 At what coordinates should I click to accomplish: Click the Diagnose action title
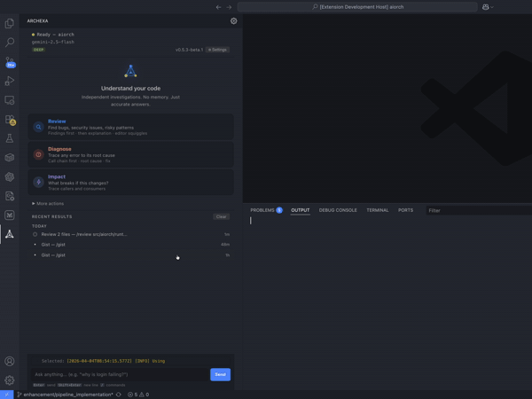pos(59,149)
